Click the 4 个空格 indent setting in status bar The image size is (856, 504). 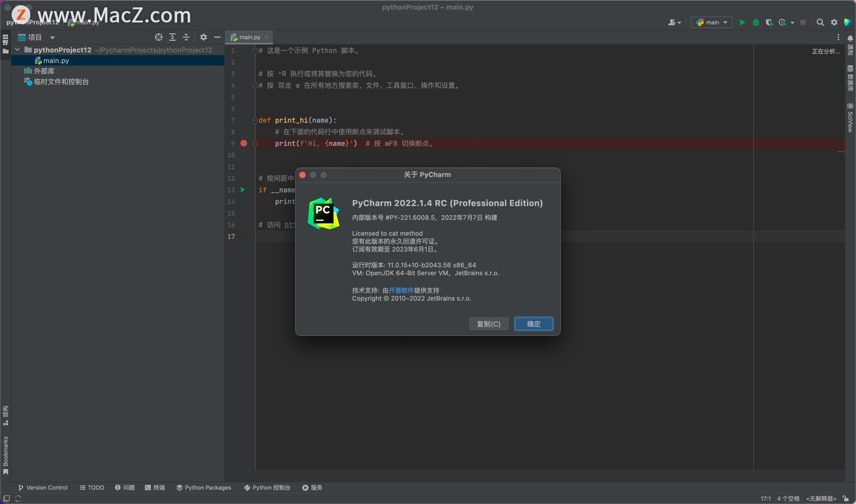click(x=788, y=499)
